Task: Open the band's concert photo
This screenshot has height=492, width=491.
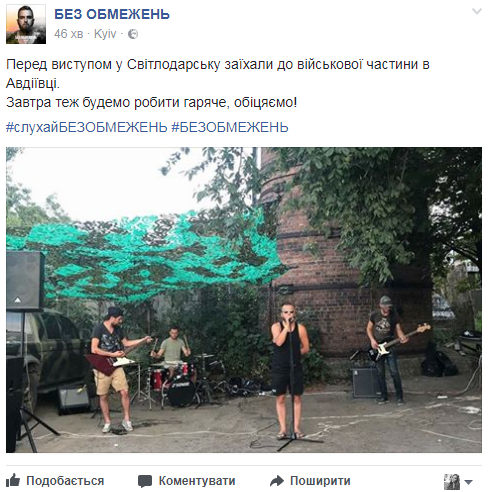Action: [x=244, y=300]
